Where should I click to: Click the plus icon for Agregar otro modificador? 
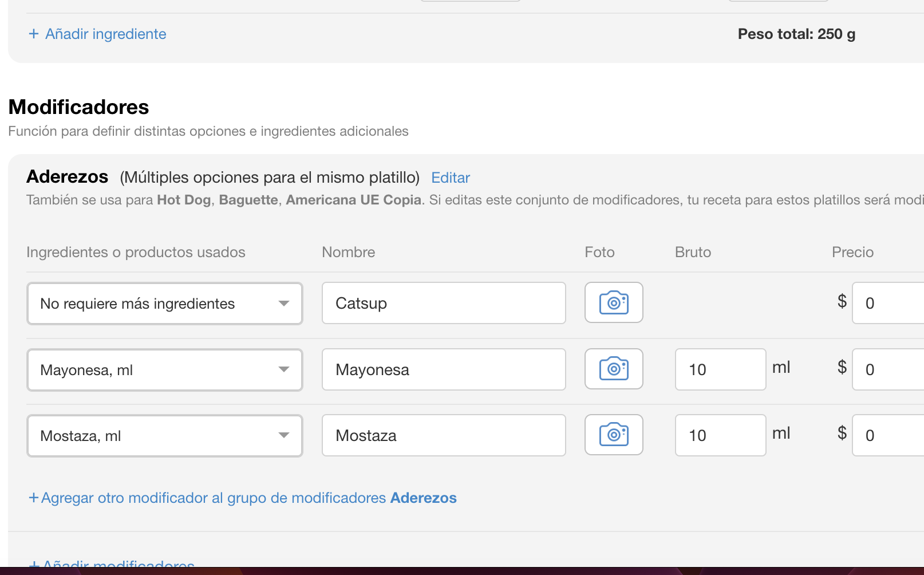(33, 498)
